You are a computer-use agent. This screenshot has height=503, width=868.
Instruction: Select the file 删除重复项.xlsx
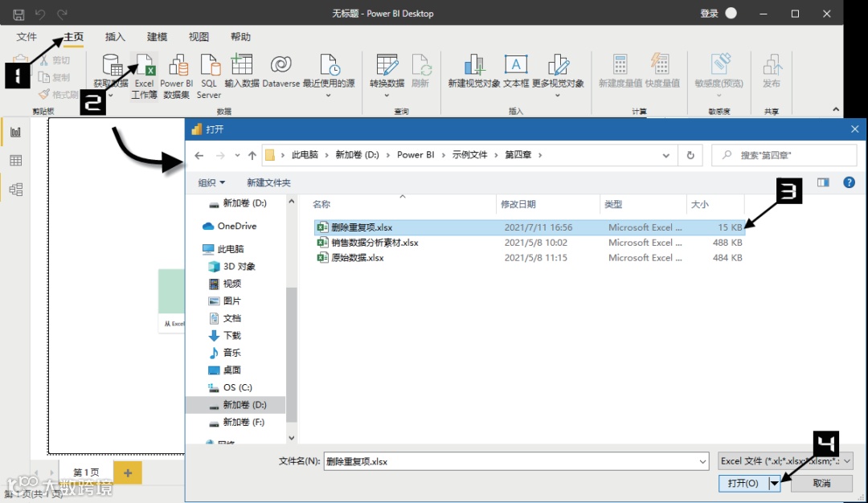[530, 227]
